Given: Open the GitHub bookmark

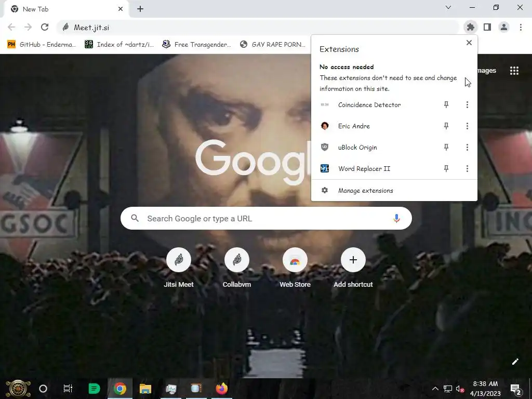Looking at the screenshot, I should click(x=42, y=45).
